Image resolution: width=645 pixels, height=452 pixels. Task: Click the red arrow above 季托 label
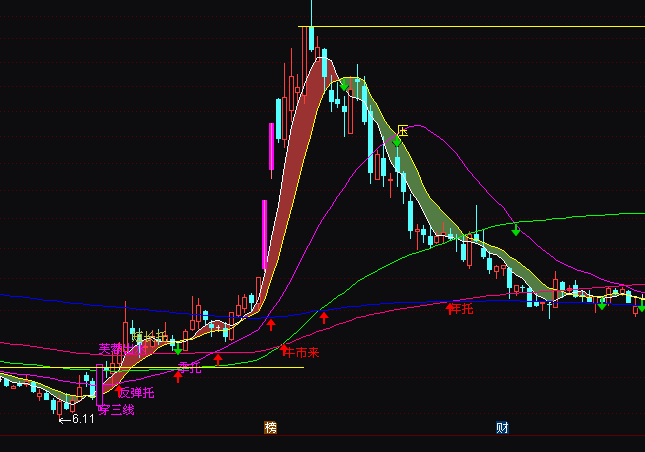pyautogui.click(x=179, y=377)
